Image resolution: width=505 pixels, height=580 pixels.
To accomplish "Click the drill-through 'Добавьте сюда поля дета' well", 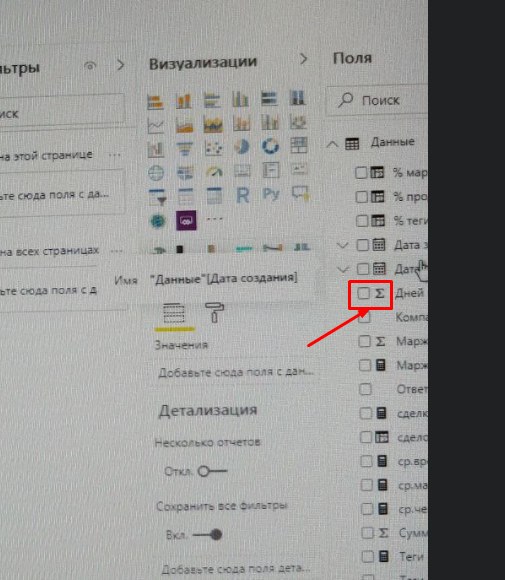I will tap(236, 568).
